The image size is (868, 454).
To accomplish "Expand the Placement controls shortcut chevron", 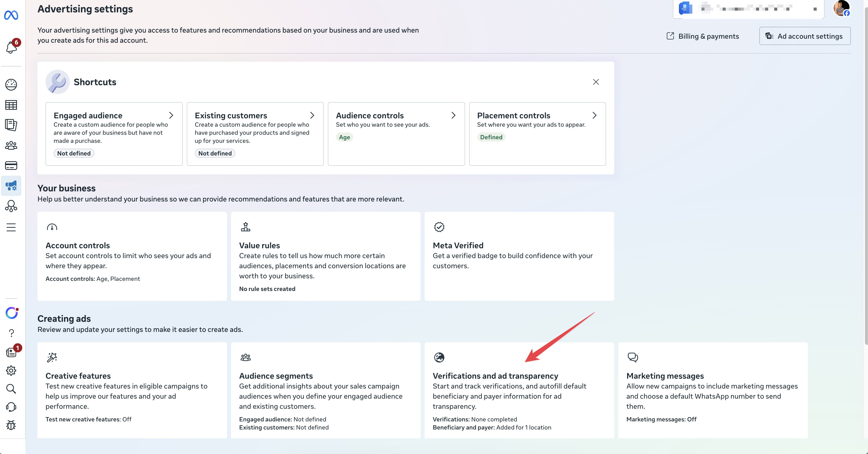I will tap(595, 115).
